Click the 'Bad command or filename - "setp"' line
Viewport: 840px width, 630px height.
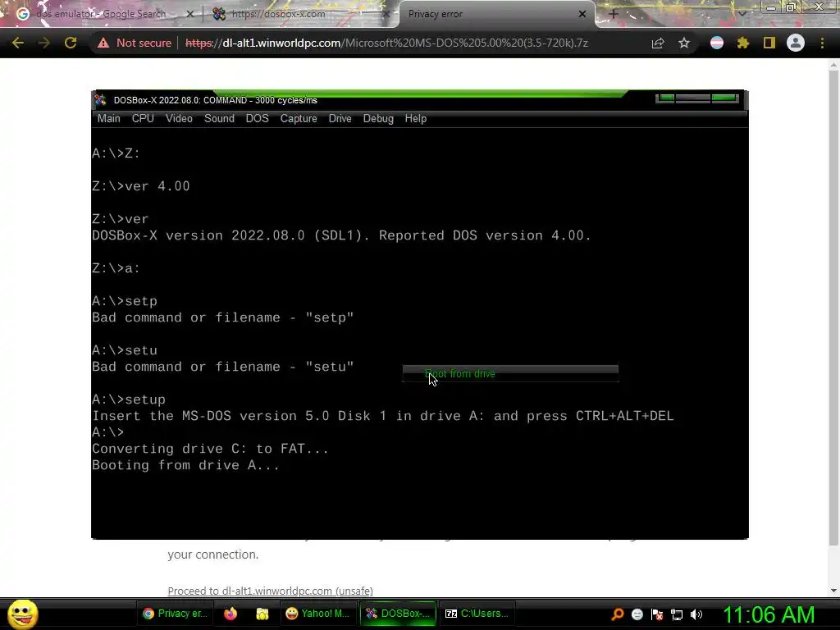pos(223,317)
